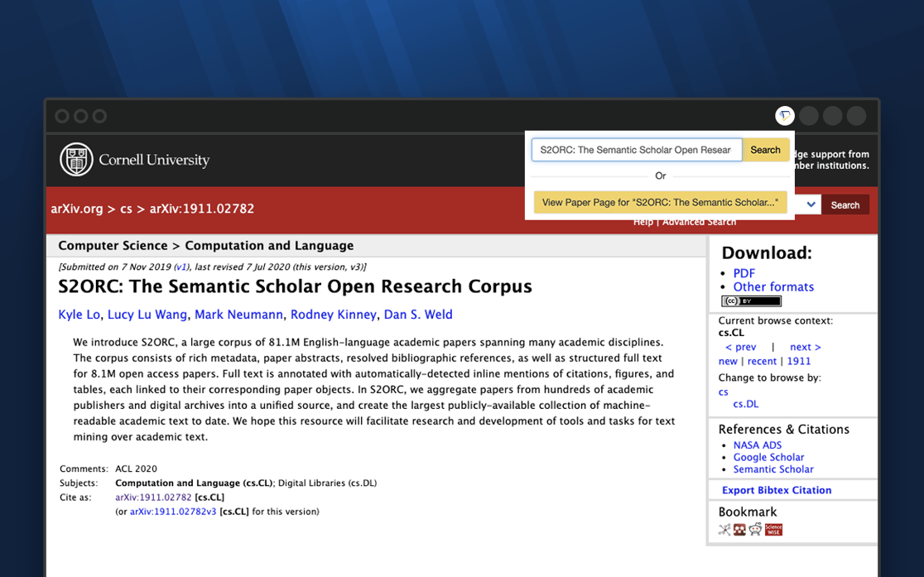
Task: Click the Semantic Scholar extension icon
Action: (784, 116)
